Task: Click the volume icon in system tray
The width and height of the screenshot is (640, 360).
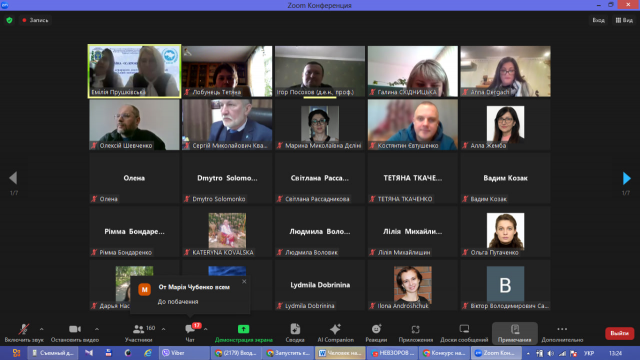Action: pos(551,353)
